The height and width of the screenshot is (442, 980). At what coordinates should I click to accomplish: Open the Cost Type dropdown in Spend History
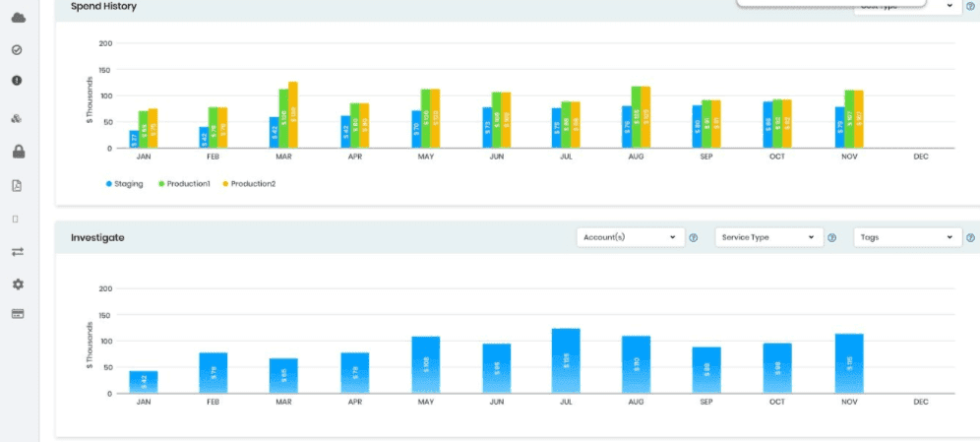pos(906,6)
